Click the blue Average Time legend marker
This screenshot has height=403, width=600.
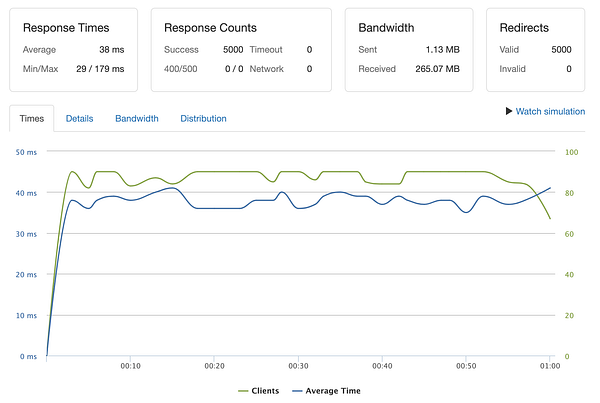coord(298,391)
